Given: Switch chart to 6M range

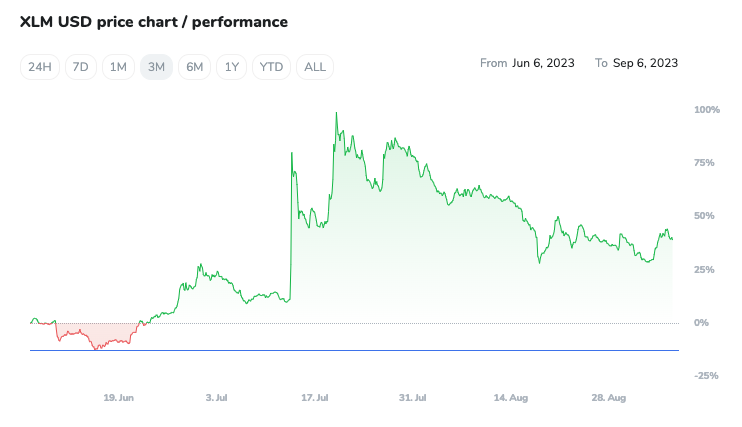Looking at the screenshot, I should pos(194,67).
